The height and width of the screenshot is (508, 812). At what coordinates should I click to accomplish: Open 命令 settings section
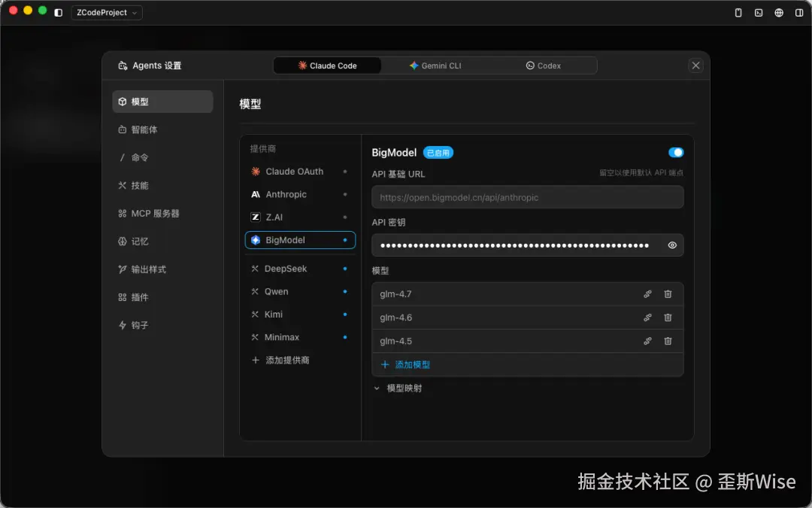pos(162,157)
